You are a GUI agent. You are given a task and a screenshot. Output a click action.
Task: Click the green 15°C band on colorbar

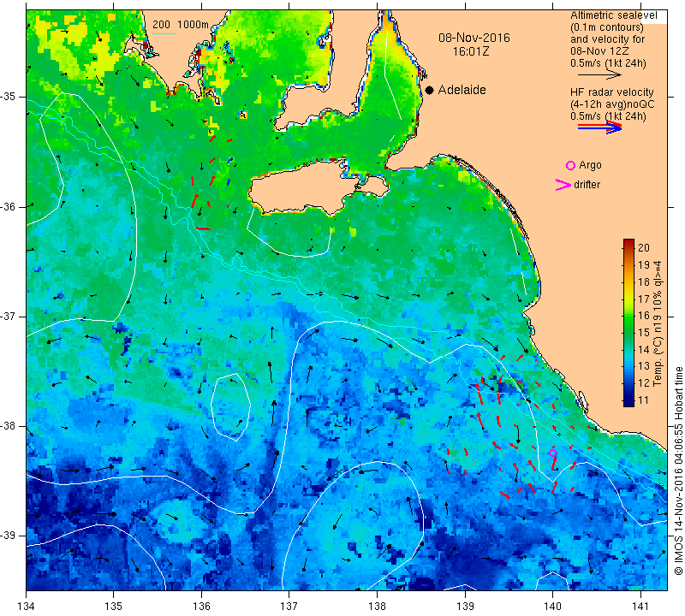click(628, 332)
